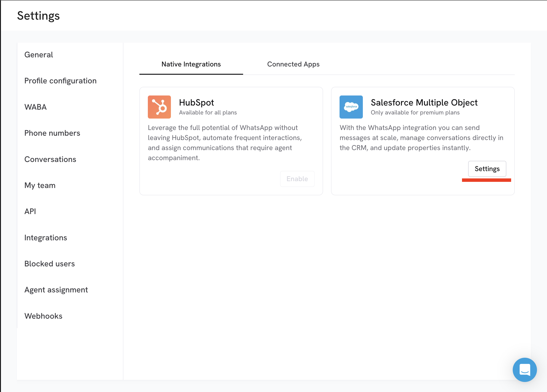547x392 pixels.
Task: Open the My team section
Action: [x=40, y=185]
